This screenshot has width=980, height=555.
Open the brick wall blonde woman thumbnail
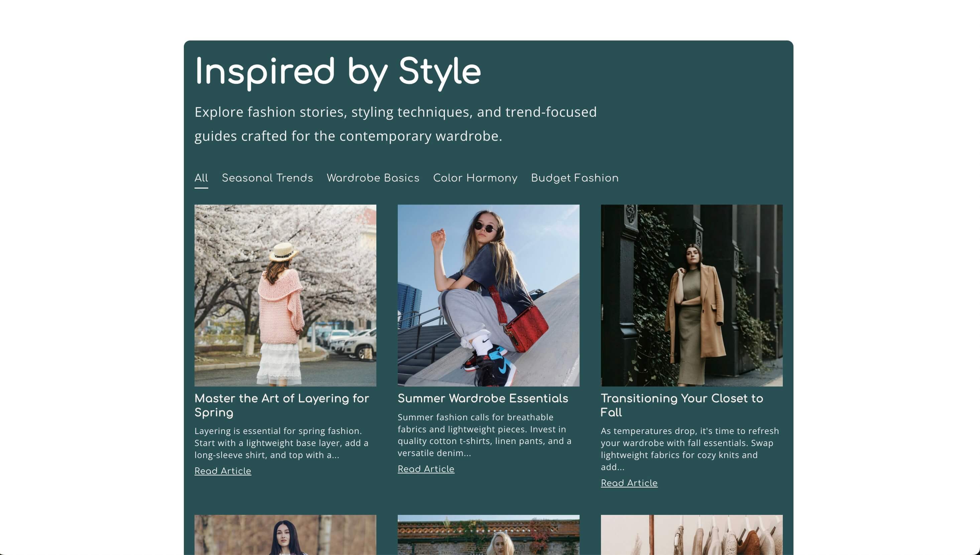coord(488,535)
